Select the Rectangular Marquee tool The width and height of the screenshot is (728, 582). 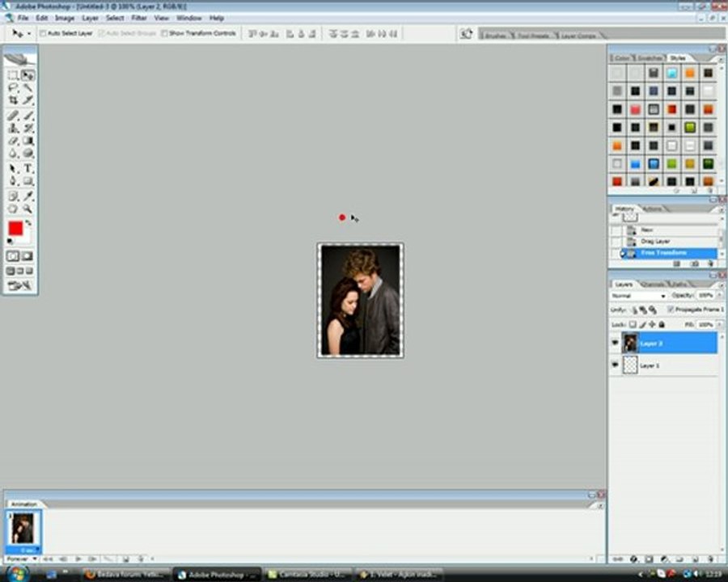point(13,75)
